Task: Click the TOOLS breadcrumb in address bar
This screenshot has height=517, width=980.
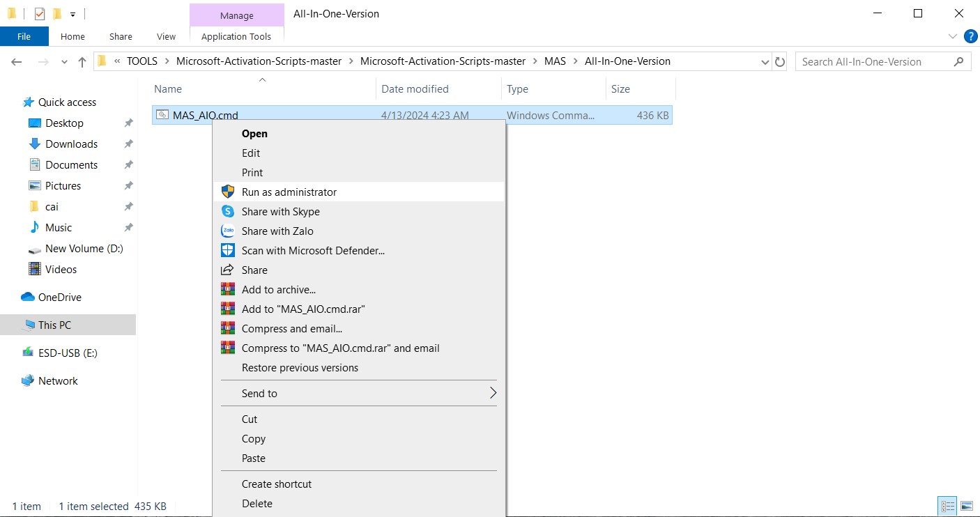Action: [142, 61]
